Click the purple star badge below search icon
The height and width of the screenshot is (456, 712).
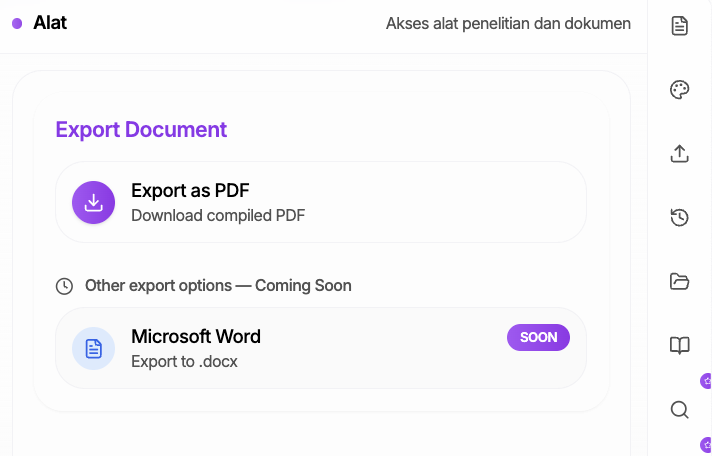point(706,444)
